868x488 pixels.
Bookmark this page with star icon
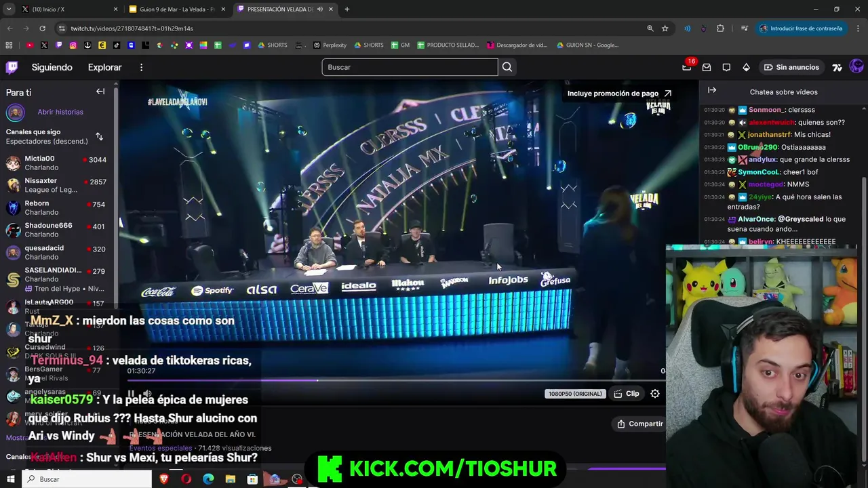coord(665,28)
